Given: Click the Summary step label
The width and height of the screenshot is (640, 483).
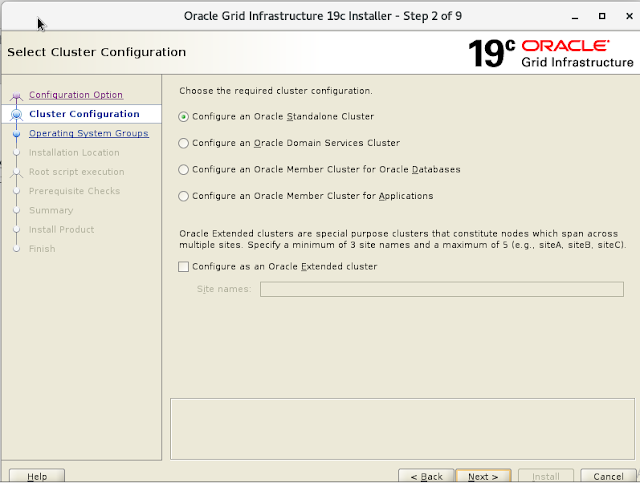Looking at the screenshot, I should tap(51, 210).
